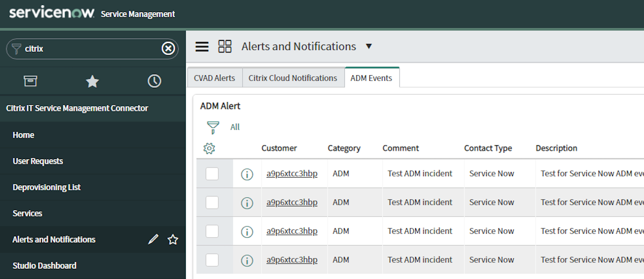Image resolution: width=644 pixels, height=279 pixels.
Task: Clear the citrix navigation filter text
Action: tap(168, 48)
